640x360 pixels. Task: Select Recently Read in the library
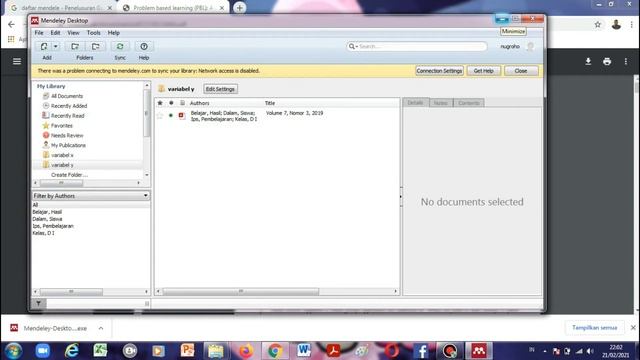[67, 116]
